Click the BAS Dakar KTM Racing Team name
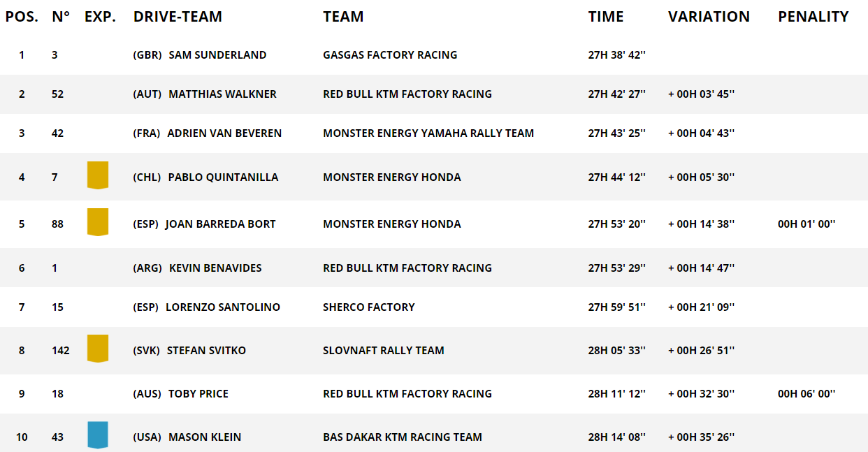 coord(403,437)
